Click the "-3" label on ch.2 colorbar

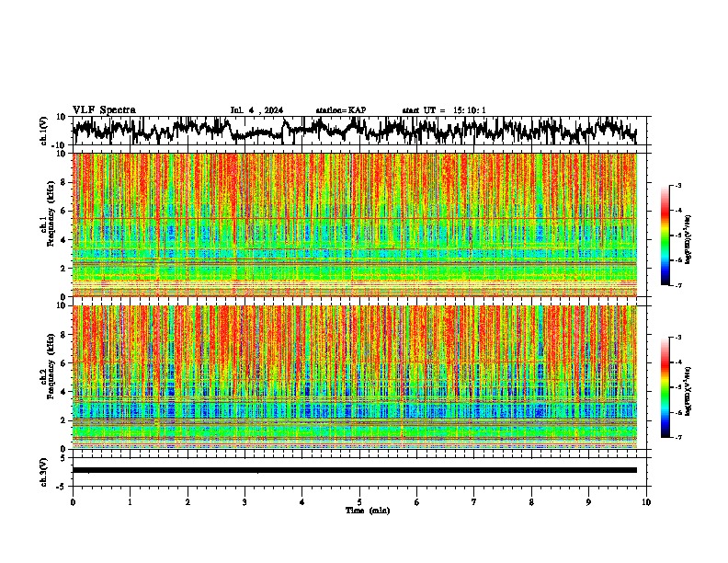[677, 338]
